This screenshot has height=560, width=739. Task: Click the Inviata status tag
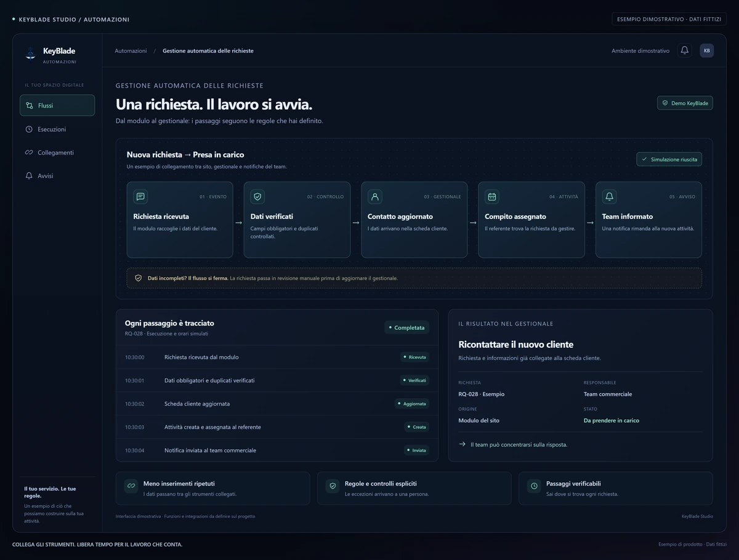(416, 450)
